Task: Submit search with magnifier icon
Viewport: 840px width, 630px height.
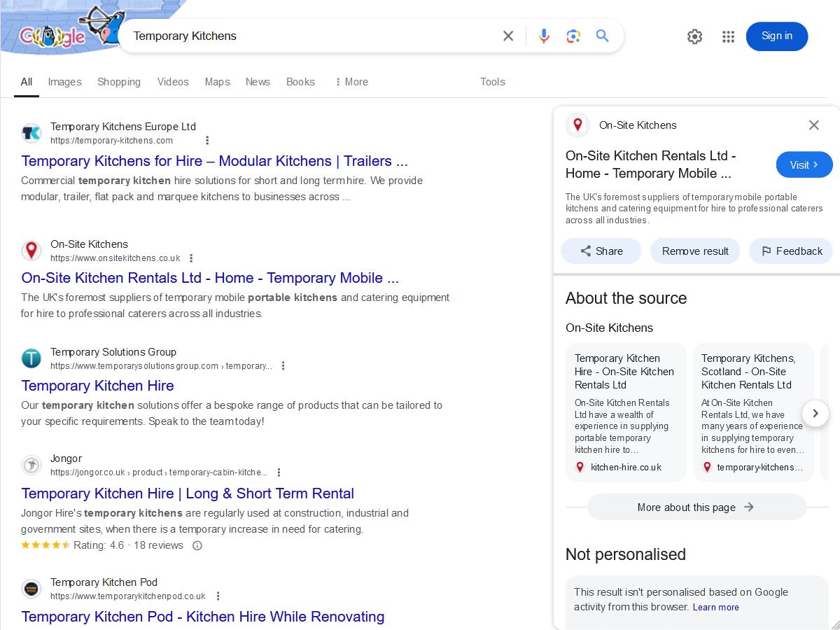Action: click(x=603, y=36)
